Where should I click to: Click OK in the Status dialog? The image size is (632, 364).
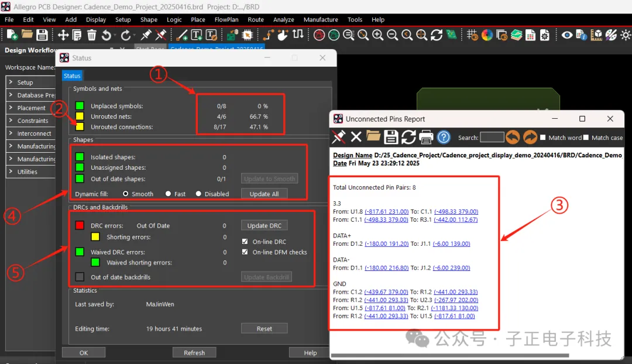click(x=84, y=353)
